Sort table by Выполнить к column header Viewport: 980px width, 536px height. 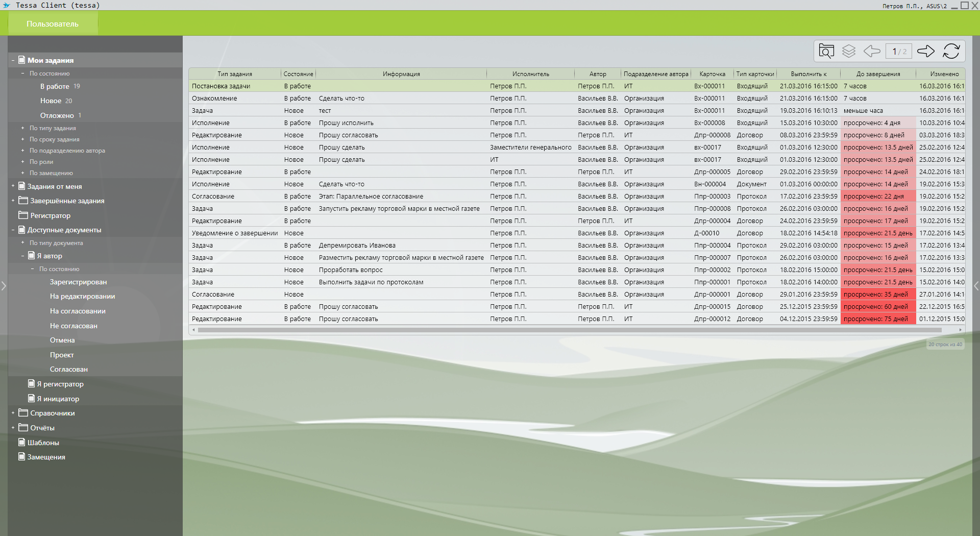pyautogui.click(x=808, y=74)
